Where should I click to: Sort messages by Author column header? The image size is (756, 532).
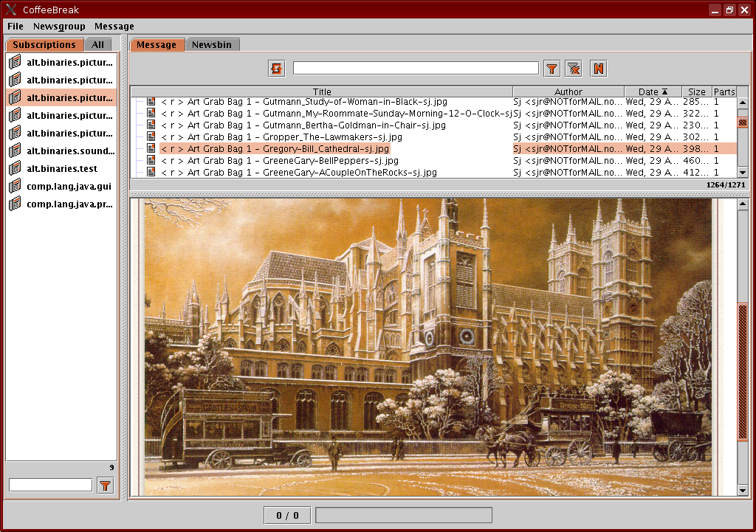coord(568,91)
